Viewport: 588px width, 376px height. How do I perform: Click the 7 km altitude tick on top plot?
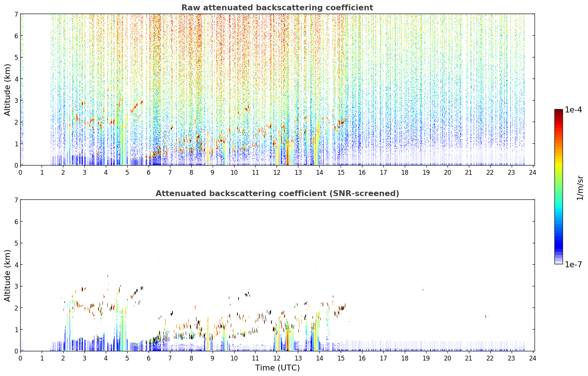[16, 14]
